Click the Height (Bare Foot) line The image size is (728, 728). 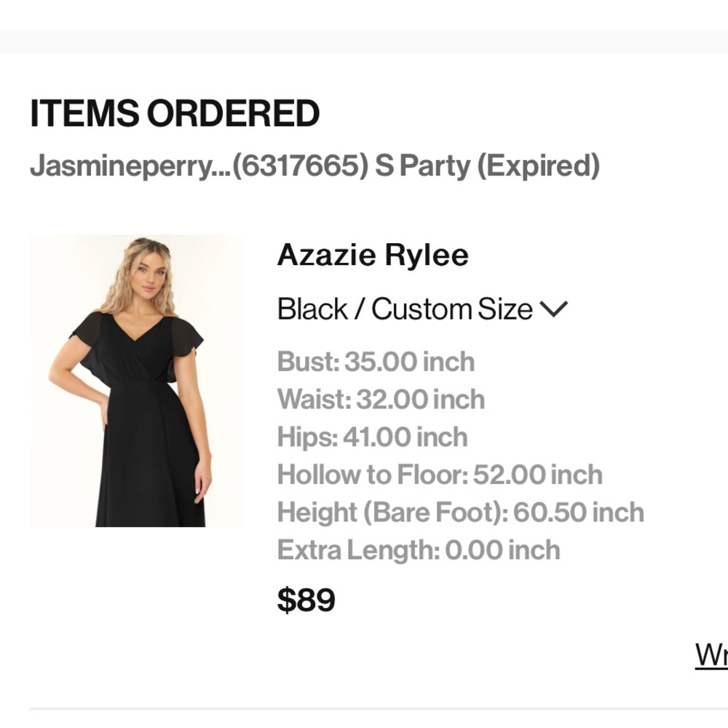click(x=460, y=512)
